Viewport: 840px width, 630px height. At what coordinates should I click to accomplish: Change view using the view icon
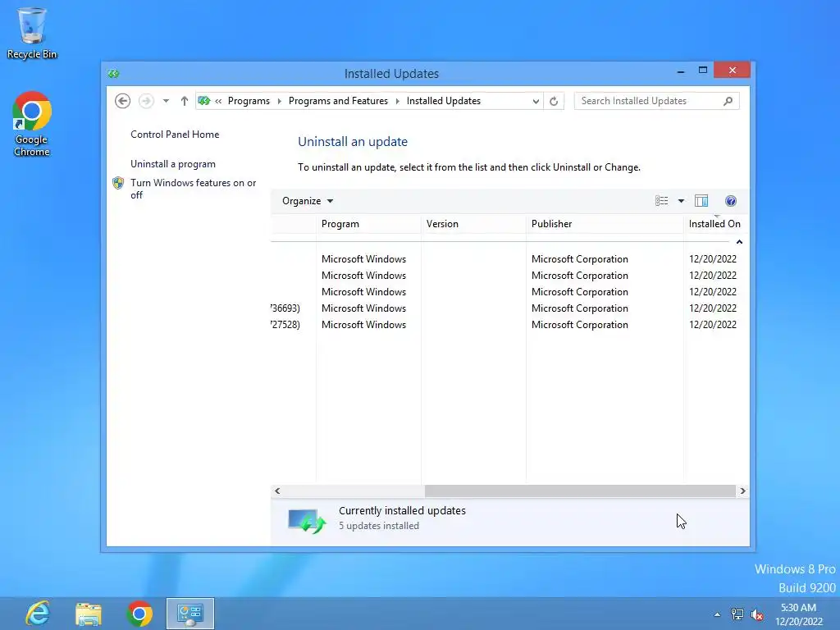tap(662, 201)
